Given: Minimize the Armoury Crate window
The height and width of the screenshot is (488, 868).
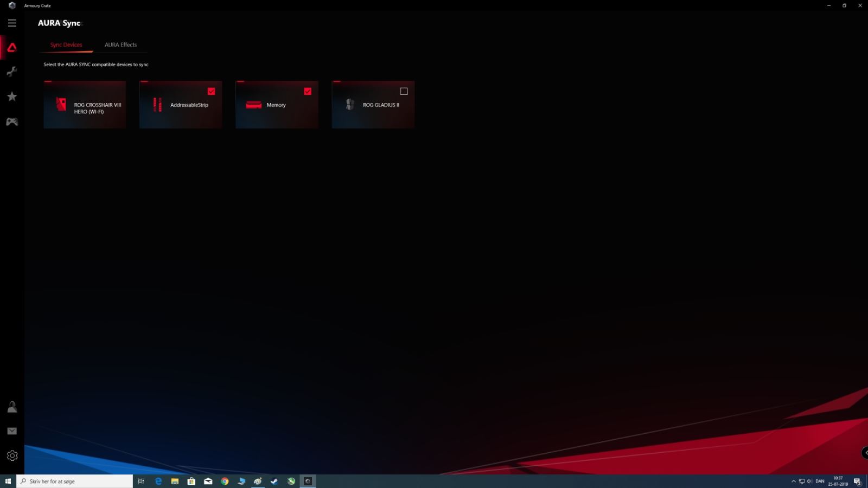Looking at the screenshot, I should (x=829, y=5).
